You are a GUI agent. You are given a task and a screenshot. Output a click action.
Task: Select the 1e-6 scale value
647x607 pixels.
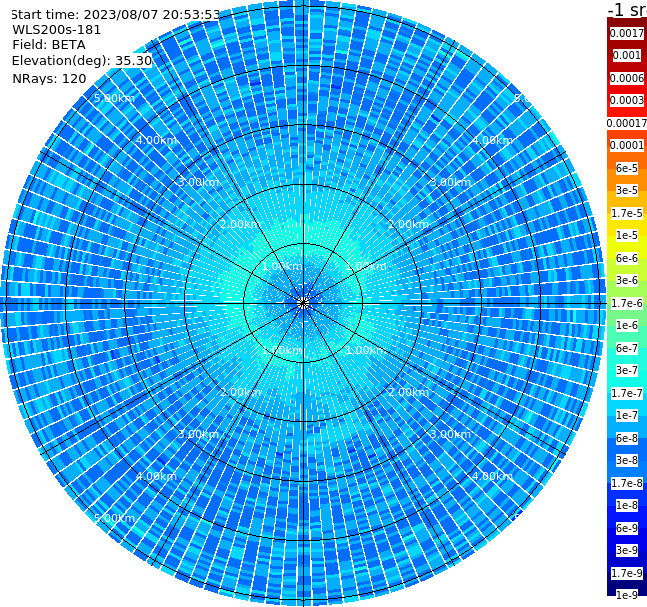[x=627, y=325]
